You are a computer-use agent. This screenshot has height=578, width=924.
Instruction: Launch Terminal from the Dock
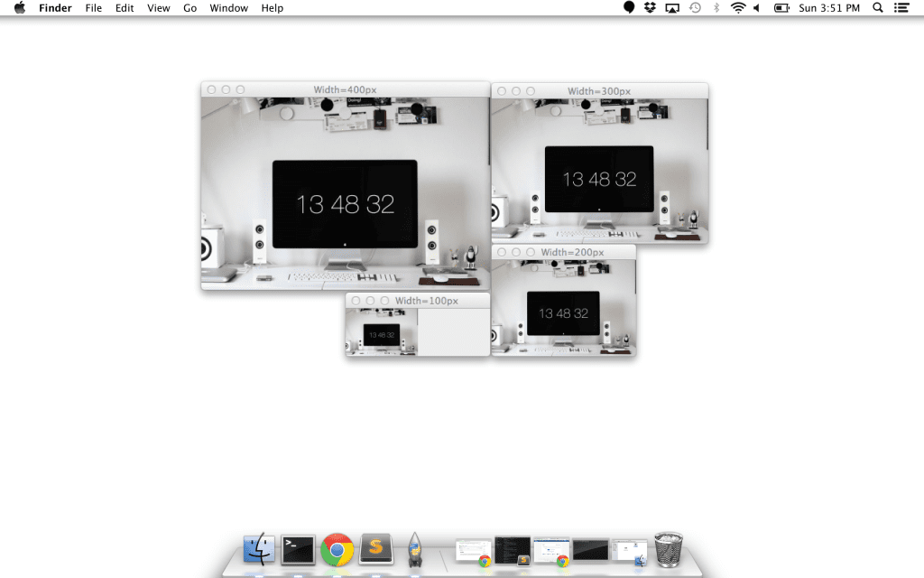pos(298,548)
